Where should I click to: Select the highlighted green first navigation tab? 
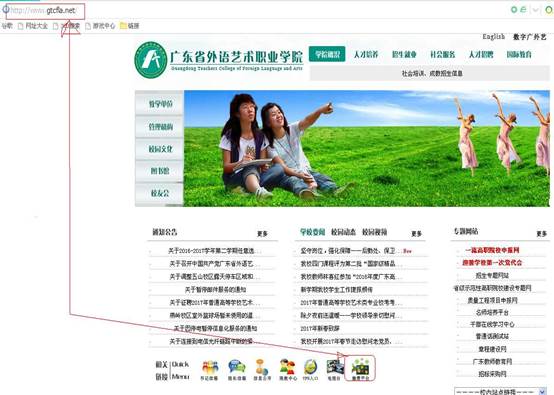coord(327,54)
